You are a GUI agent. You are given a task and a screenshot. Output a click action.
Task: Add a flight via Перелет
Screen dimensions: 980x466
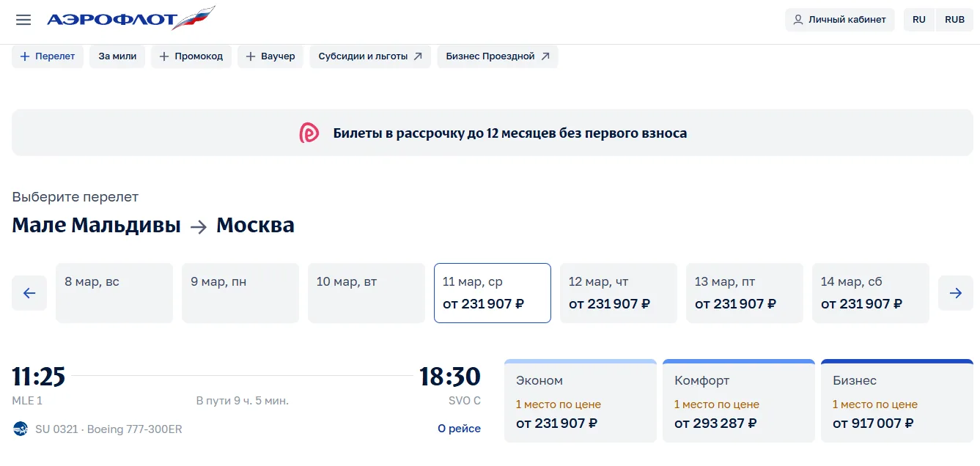click(x=48, y=56)
